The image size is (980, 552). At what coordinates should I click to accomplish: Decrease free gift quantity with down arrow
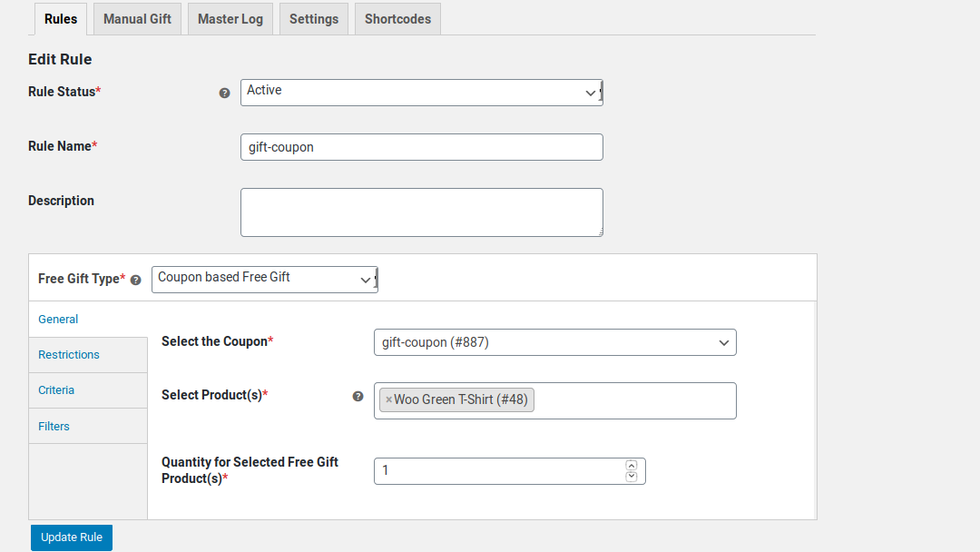pyautogui.click(x=632, y=477)
